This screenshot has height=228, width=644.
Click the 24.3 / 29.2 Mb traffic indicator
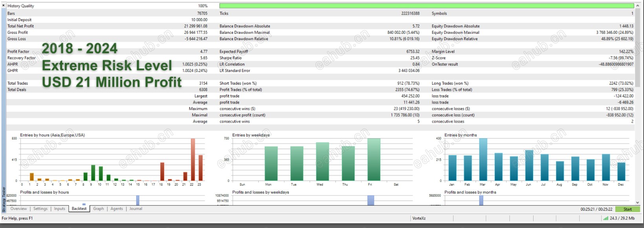[x=622, y=218]
